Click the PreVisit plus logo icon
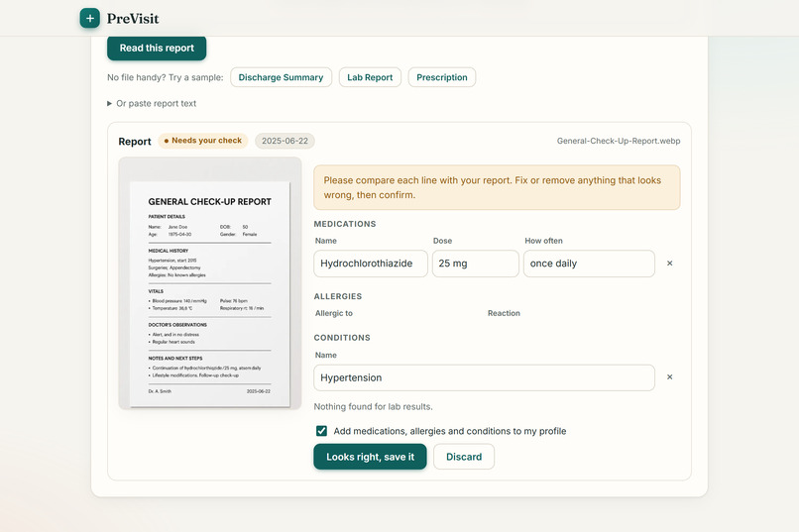Image resolution: width=799 pixels, height=532 pixels. (89, 18)
